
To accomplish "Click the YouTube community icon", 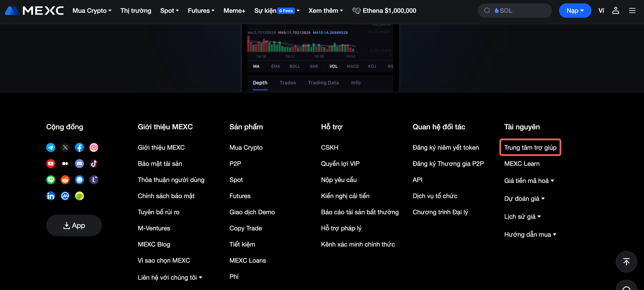I will click(51, 164).
